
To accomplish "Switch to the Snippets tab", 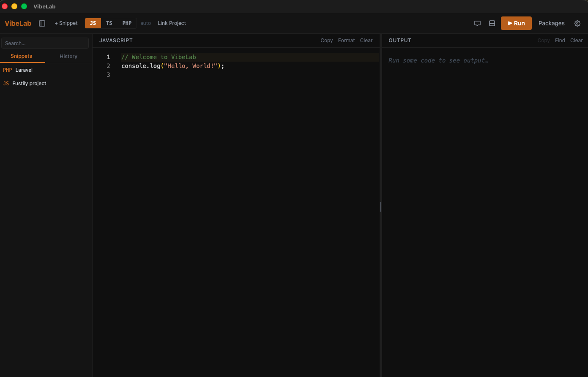I will click(x=22, y=56).
